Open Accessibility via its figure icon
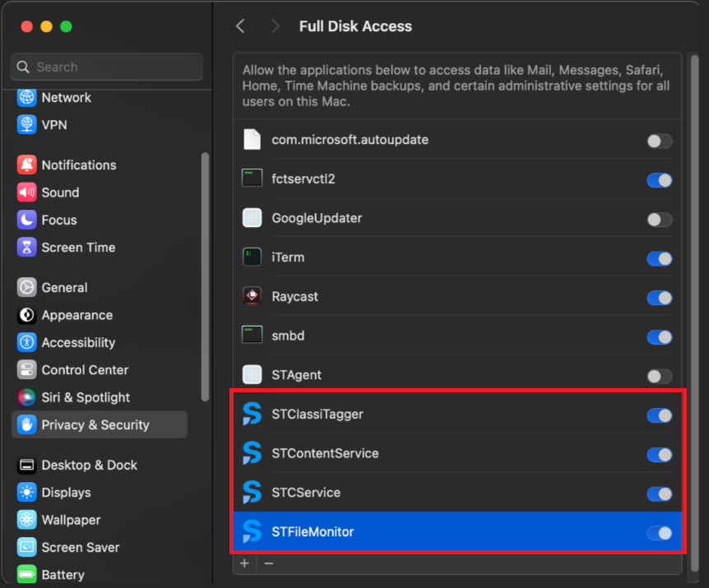The image size is (709, 588). [x=26, y=343]
